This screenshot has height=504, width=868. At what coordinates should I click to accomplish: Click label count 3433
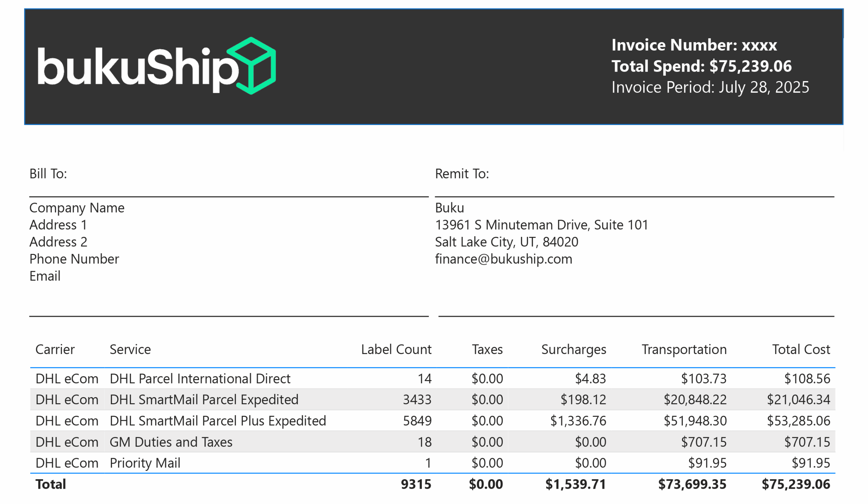click(x=417, y=400)
